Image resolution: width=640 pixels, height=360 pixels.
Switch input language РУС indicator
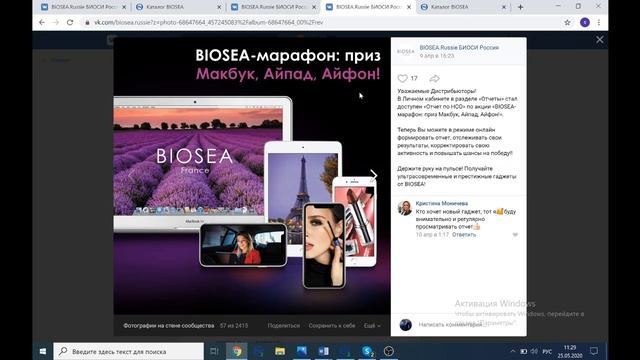pos(547,351)
